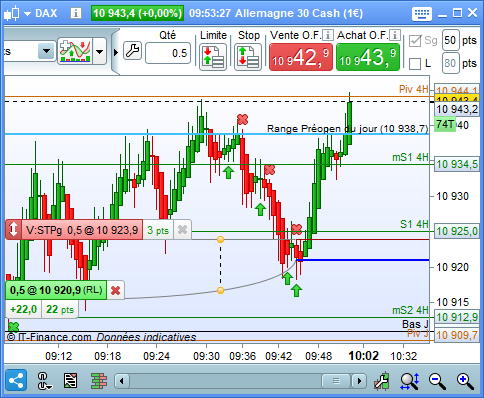Open the order book bars icon
Image resolution: width=484 pixels, height=398 pixels.
(99, 381)
